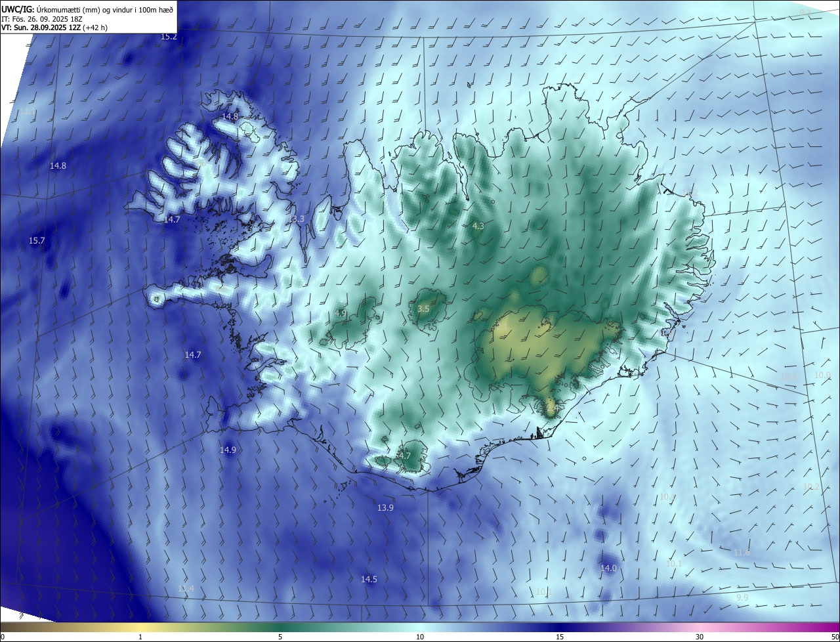Click the 10.0 value label on the map
840x642 pixels.
pos(822,375)
